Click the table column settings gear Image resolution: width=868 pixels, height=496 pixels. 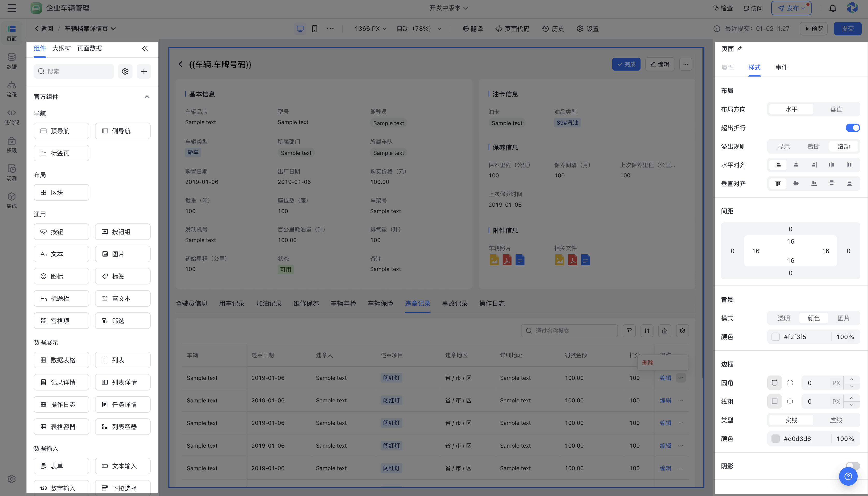(682, 330)
